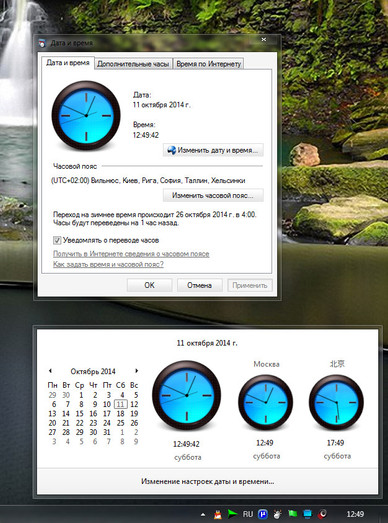
Task: Switch the RU language indicator
Action: click(x=248, y=514)
